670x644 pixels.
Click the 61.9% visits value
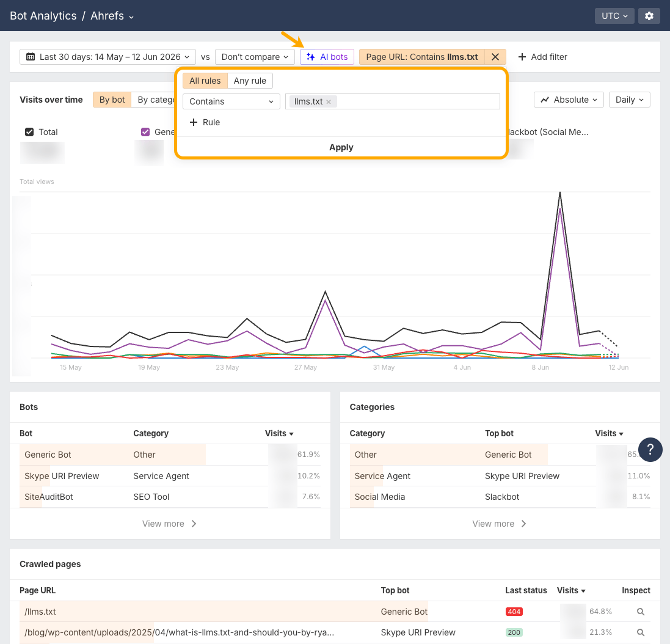308,454
